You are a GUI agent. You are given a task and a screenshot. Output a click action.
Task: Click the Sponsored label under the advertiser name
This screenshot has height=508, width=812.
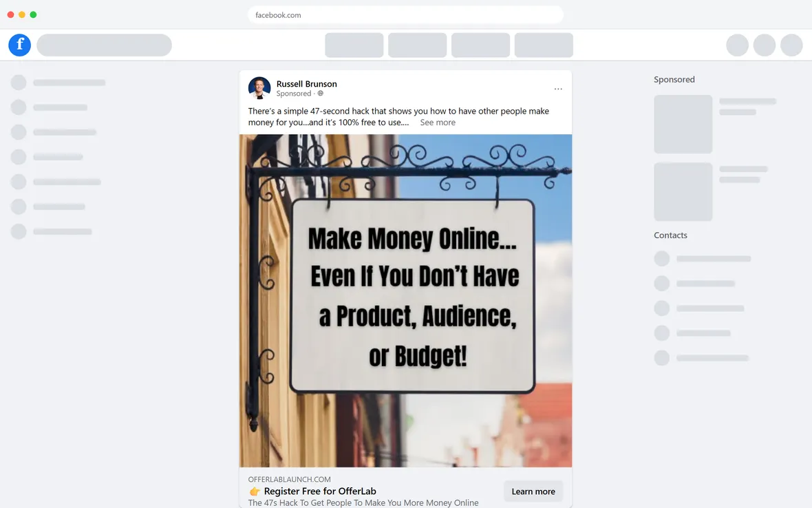(294, 94)
